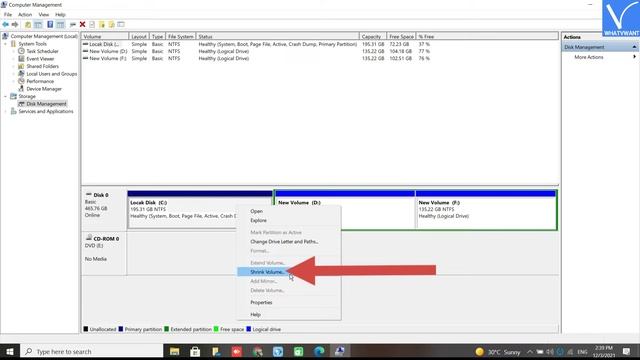This screenshot has width=640, height=360.
Task: Sort by the Free Space column header
Action: click(401, 36)
